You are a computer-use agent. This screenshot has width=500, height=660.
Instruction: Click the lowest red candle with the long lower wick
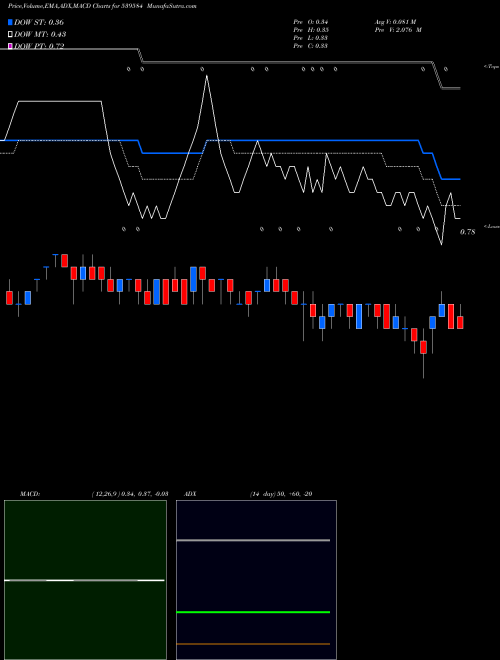click(423, 347)
